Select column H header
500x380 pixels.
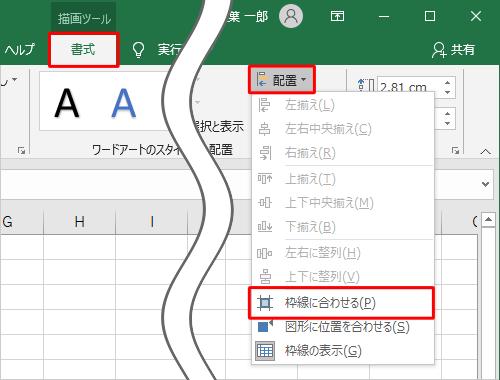click(x=79, y=222)
